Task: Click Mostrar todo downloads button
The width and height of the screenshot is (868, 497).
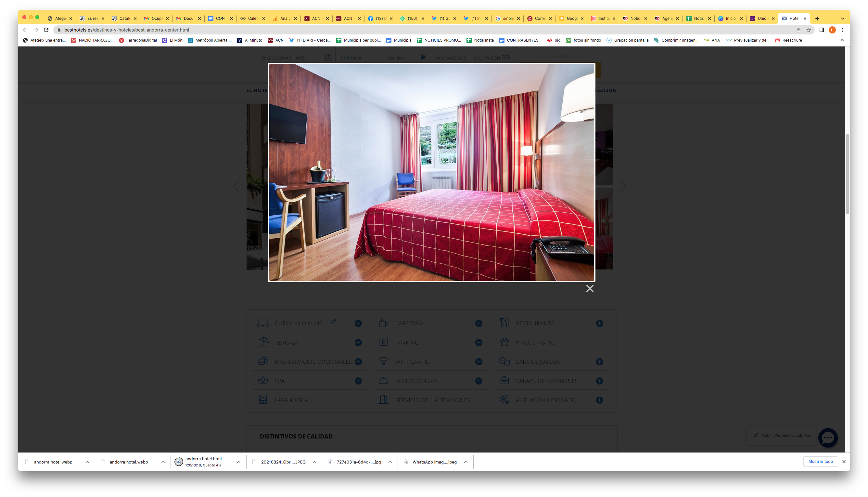Action: [820, 462]
